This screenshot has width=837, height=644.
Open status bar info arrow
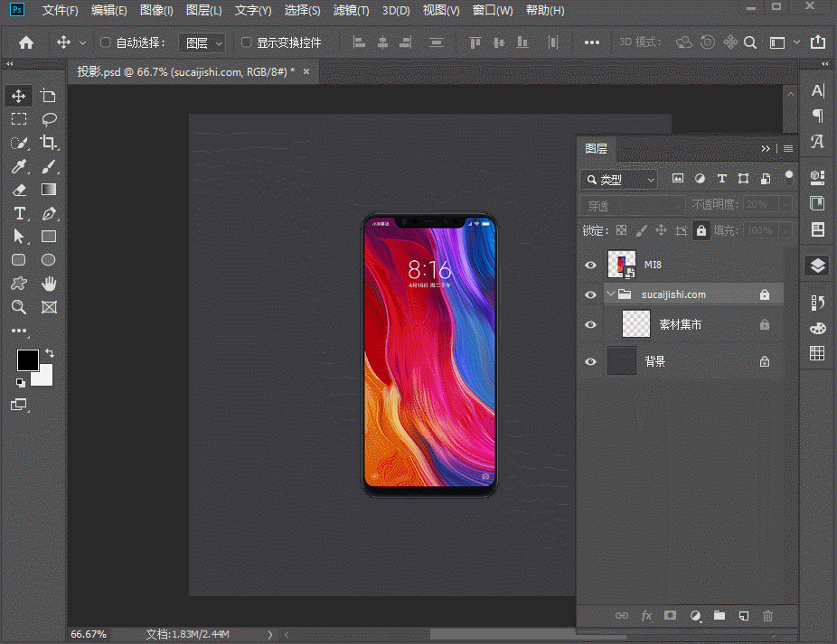coord(270,634)
